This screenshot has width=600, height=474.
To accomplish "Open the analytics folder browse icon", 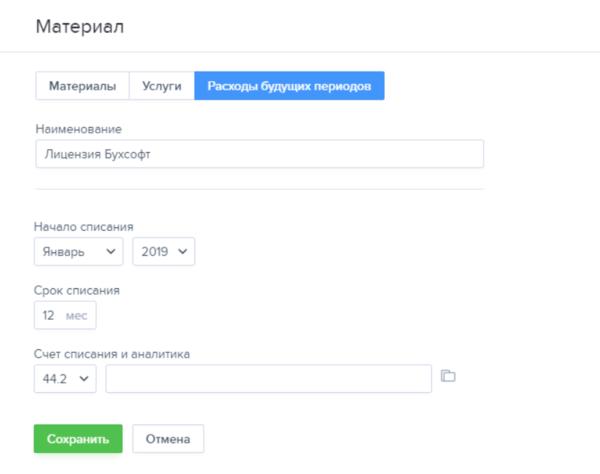I will (x=448, y=376).
